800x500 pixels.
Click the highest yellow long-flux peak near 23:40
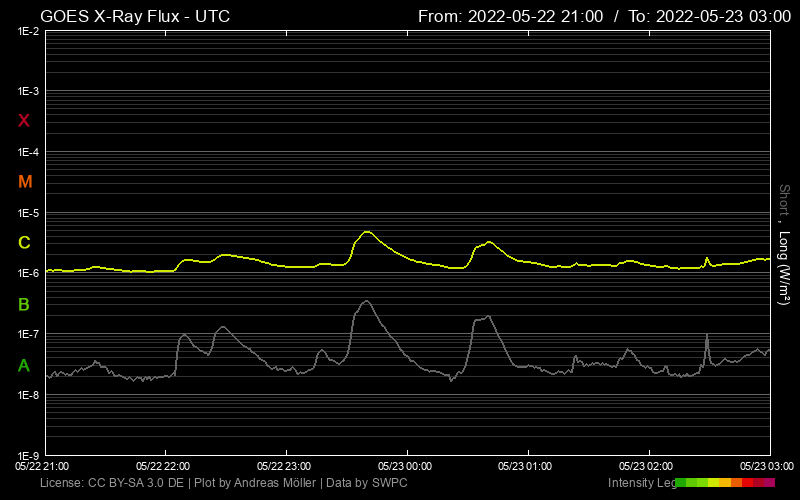tap(366, 232)
